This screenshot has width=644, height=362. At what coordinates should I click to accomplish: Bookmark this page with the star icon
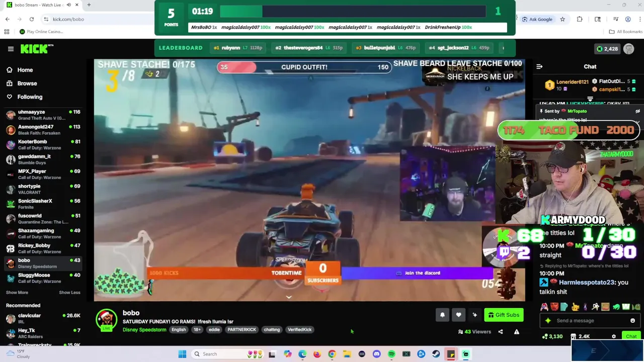(x=562, y=19)
